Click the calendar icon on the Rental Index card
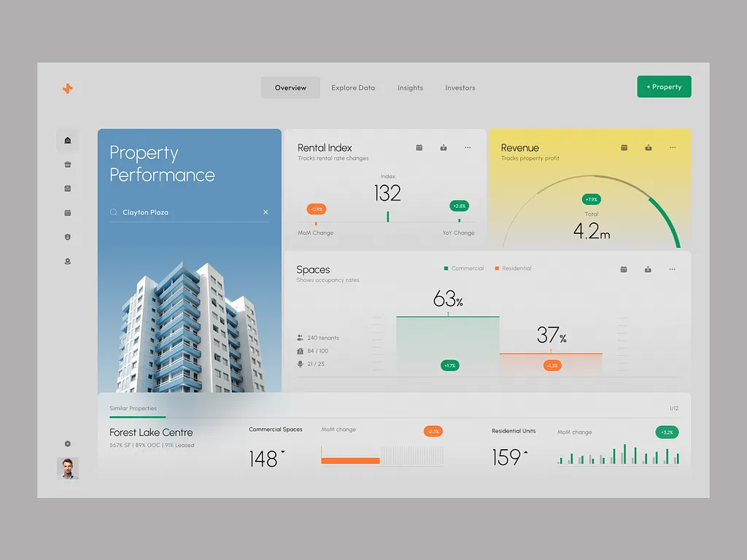Image resolution: width=747 pixels, height=560 pixels. click(x=419, y=147)
